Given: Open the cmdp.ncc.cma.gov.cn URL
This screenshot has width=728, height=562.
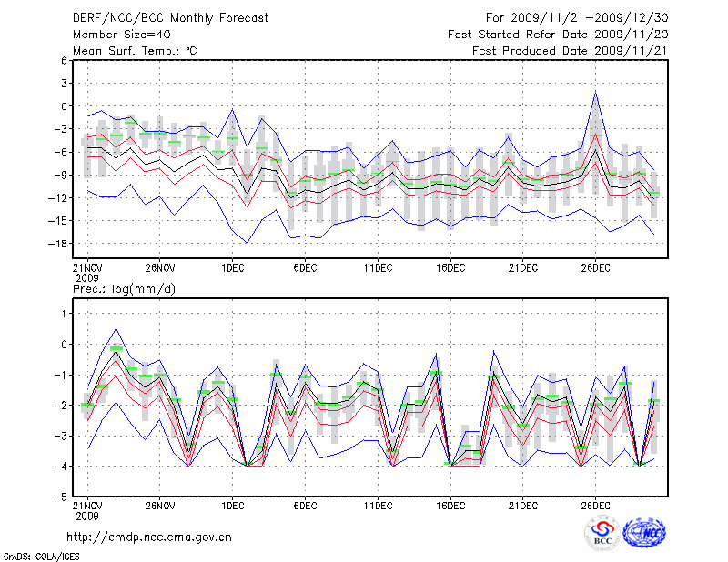Looking at the screenshot, I should click(x=149, y=537).
